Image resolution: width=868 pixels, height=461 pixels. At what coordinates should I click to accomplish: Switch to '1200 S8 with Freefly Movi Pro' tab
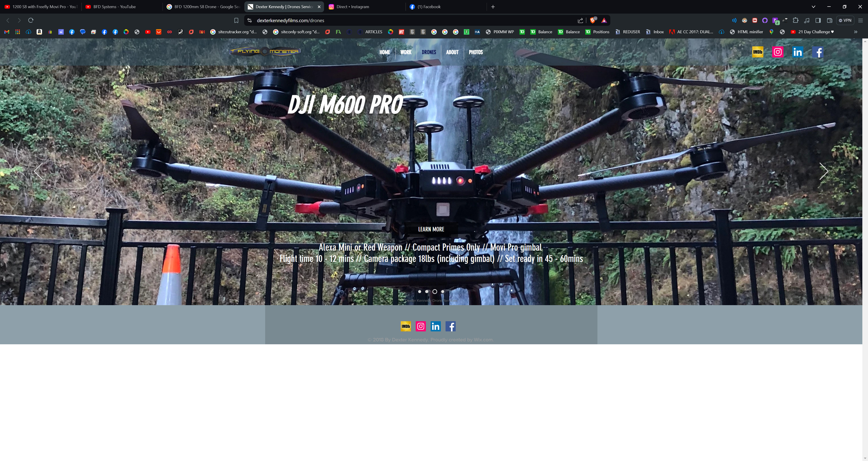[41, 7]
